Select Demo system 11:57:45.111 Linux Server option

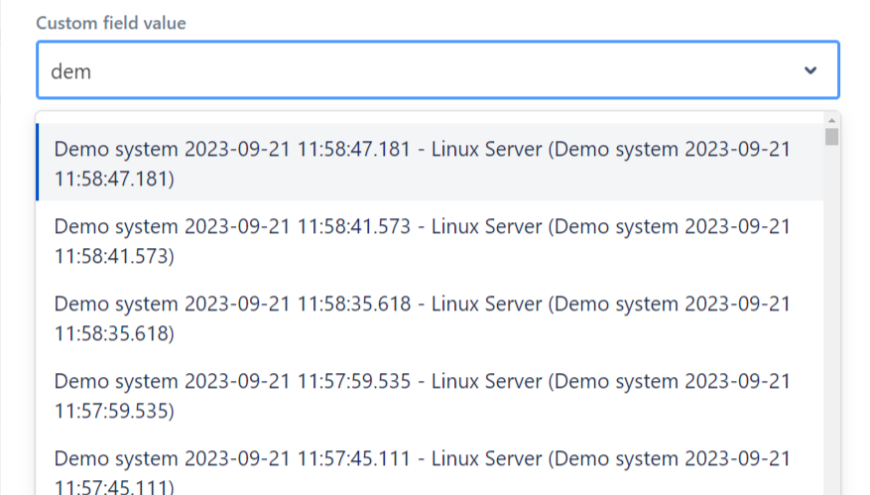click(x=421, y=470)
